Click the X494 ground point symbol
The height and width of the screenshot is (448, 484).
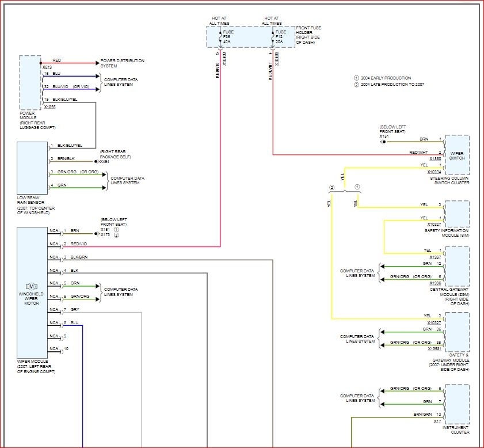click(97, 162)
